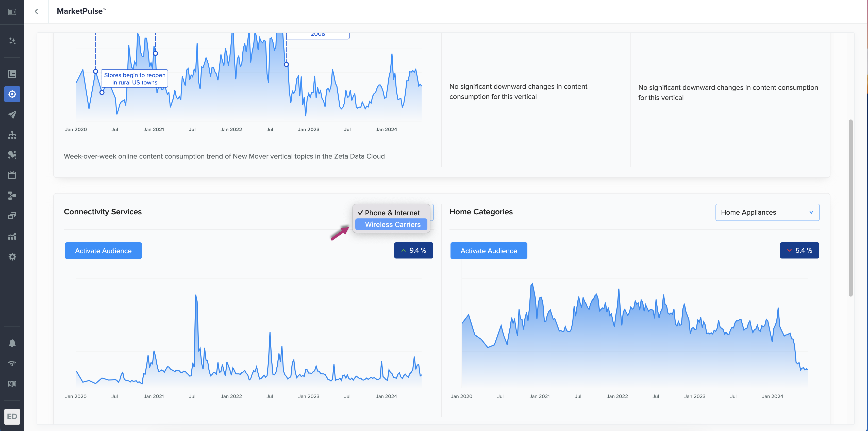Activate Audience for Connectivity Services
Image resolution: width=868 pixels, height=431 pixels.
(103, 251)
